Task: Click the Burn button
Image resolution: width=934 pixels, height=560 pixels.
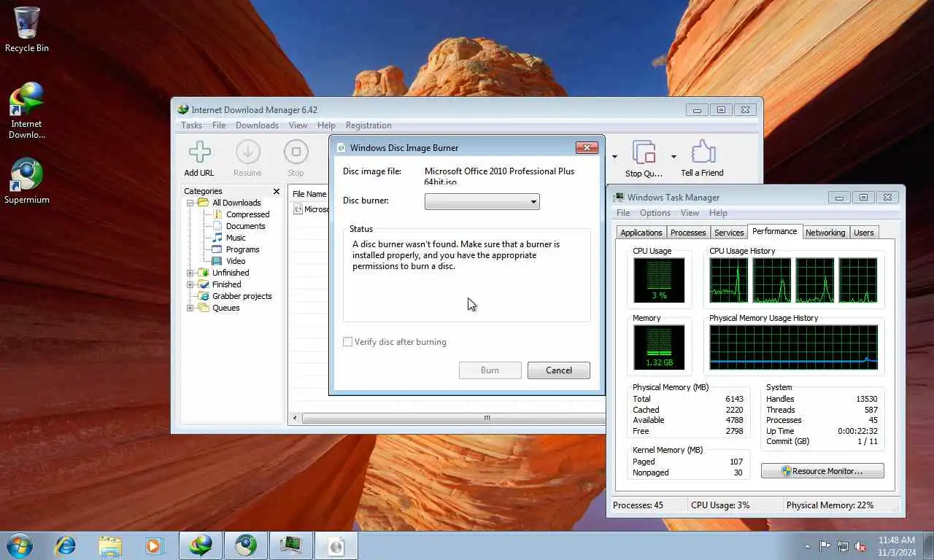Action: pos(490,370)
